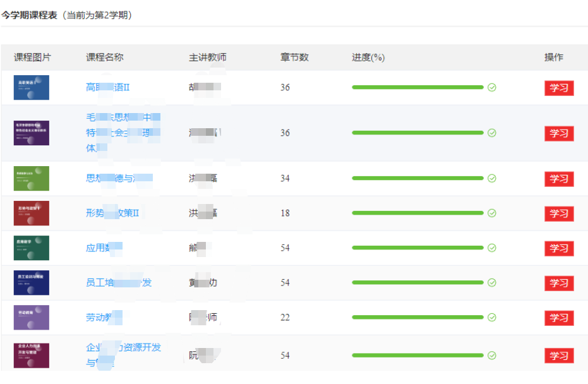Click completion check icon in 劳动教 row
The image size is (588, 384).
[491, 317]
